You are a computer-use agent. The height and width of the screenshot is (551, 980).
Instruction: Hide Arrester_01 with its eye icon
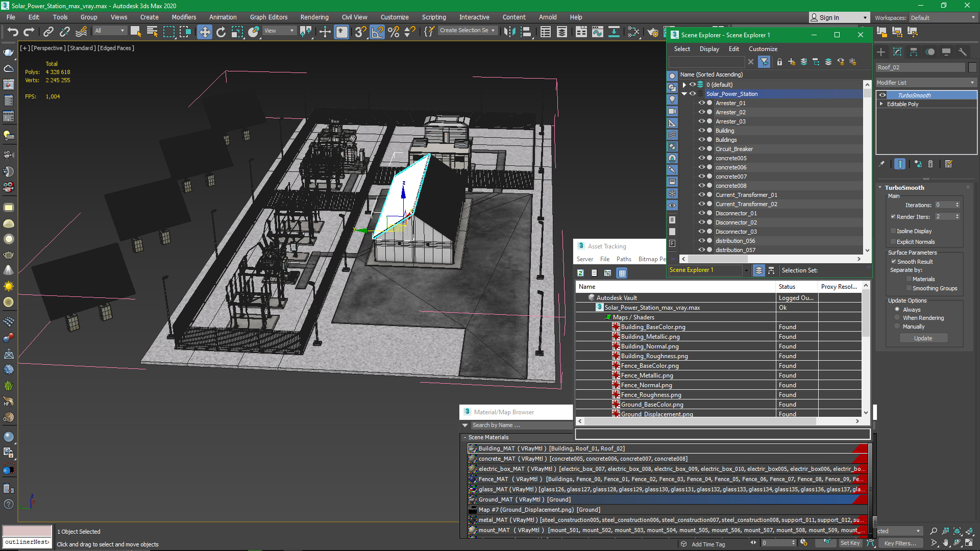701,103
